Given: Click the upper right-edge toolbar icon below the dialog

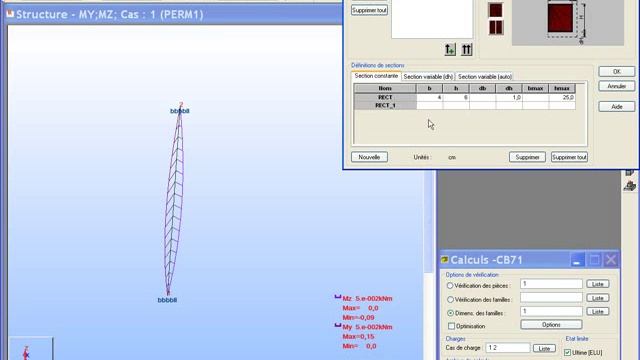Looking at the screenshot, I should point(630,173).
